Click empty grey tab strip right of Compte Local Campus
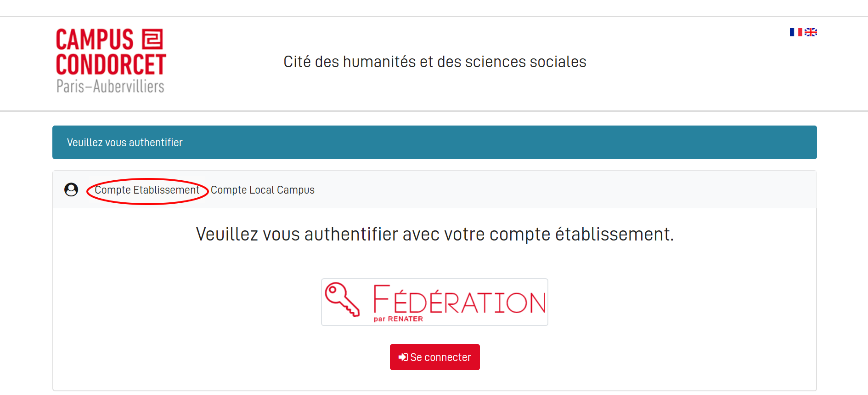The width and height of the screenshot is (868, 395). 565,189
